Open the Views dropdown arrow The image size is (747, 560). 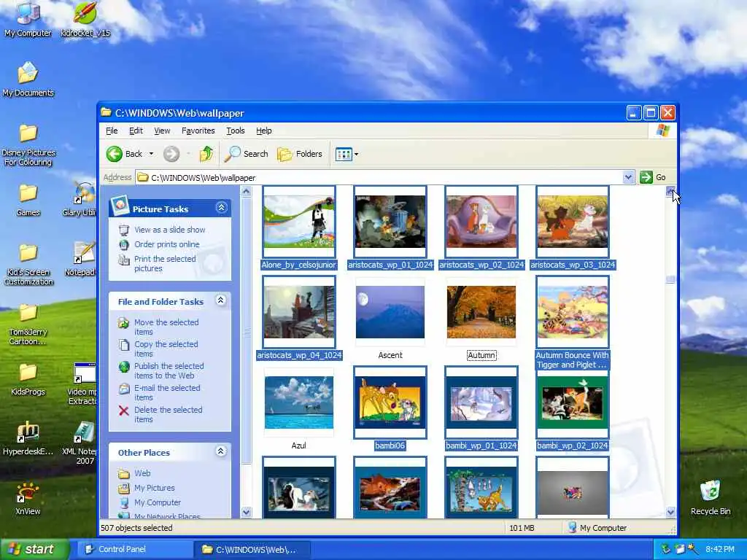point(356,154)
